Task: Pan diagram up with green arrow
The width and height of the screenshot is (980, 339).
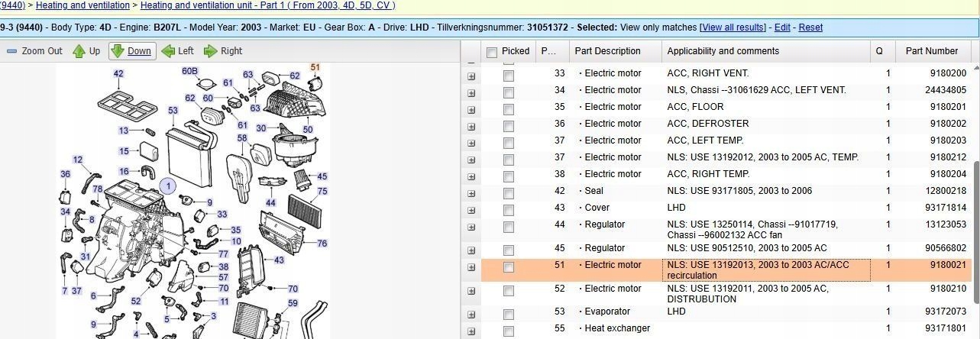Action: click(79, 51)
